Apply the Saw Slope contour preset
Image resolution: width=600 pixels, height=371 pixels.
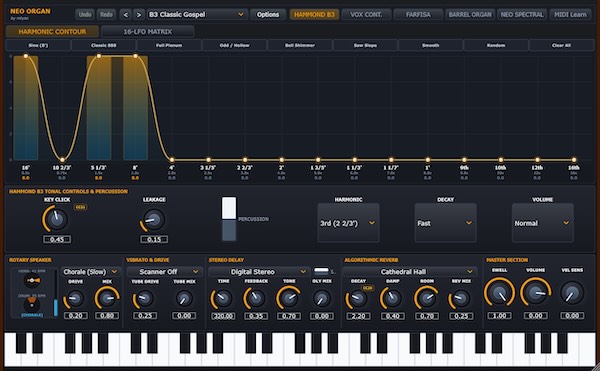365,45
